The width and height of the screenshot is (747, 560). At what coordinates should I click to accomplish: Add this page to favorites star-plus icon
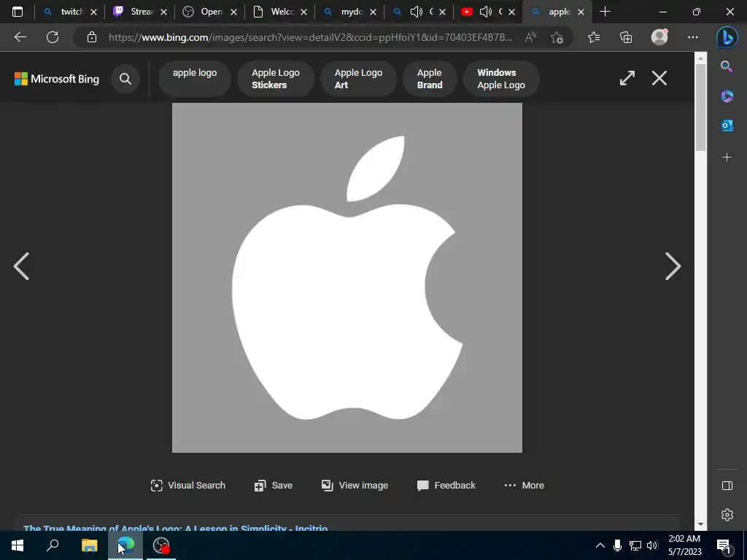tap(557, 37)
